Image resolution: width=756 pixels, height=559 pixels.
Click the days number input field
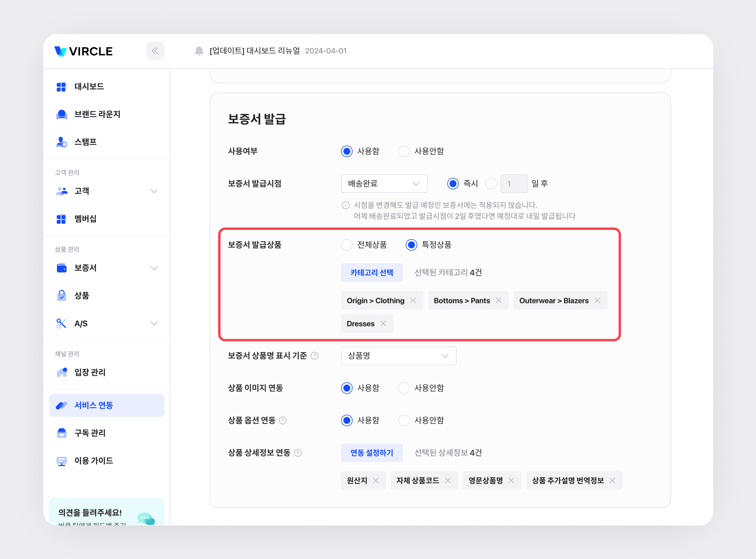click(514, 184)
